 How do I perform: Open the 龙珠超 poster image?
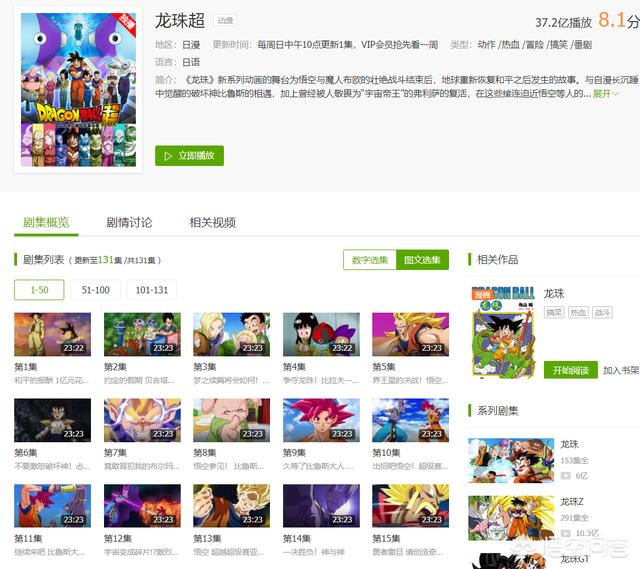click(x=78, y=90)
